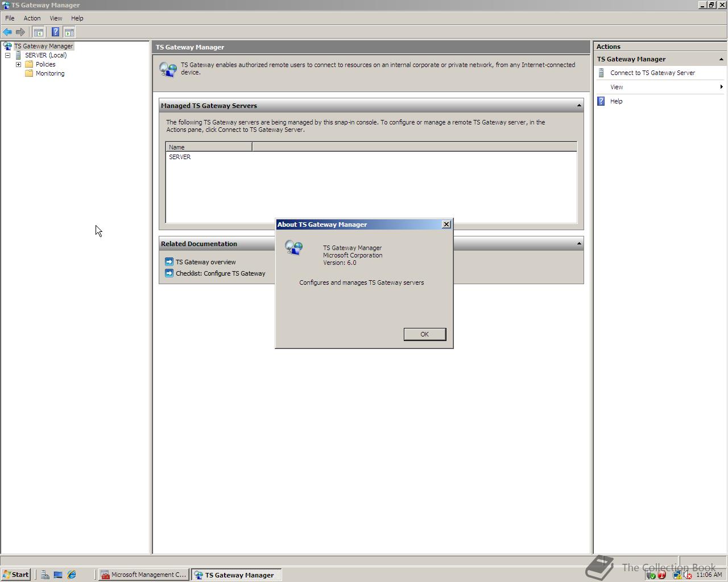
Task: Toggle Show/Hide Console Tree toolbar button
Action: pos(38,32)
